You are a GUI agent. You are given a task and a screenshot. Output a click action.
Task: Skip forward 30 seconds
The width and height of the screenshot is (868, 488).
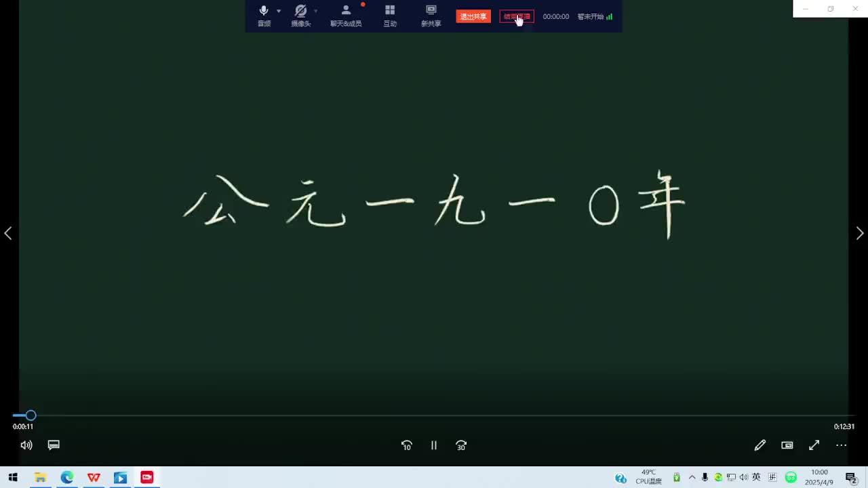(461, 445)
